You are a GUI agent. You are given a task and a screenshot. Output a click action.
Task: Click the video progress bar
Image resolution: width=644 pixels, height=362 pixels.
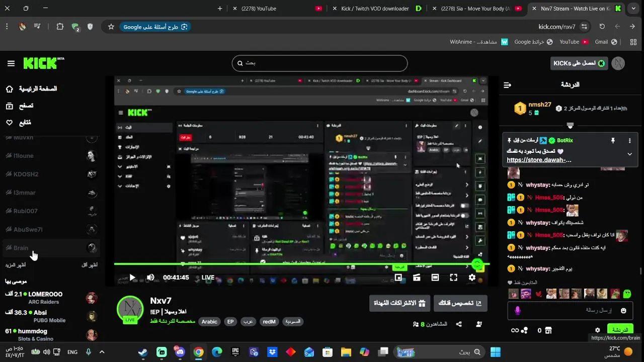pos(302,264)
